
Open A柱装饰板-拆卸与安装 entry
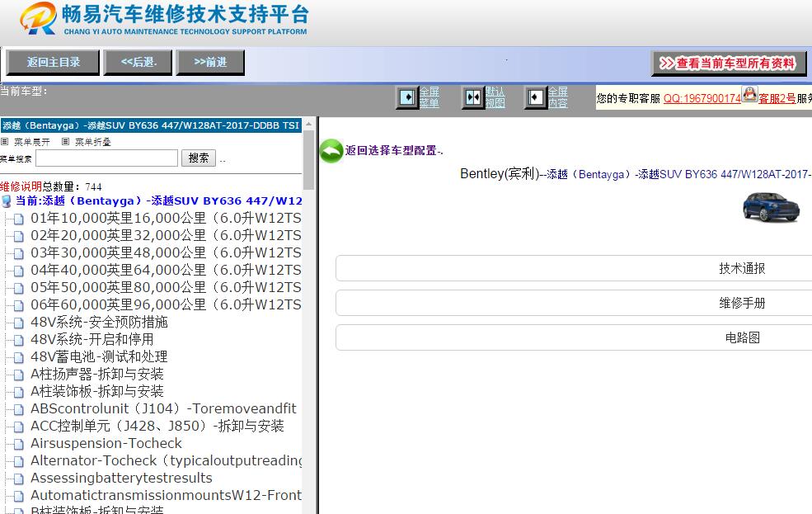tap(96, 392)
